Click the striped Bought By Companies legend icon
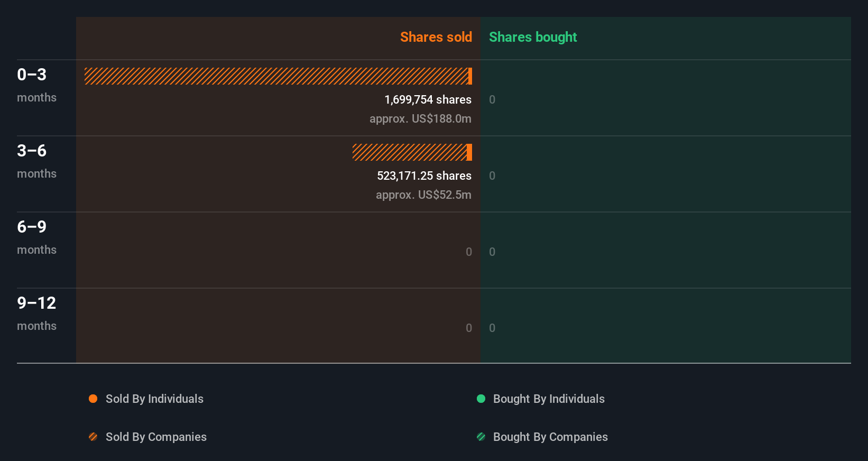This screenshot has height=461, width=868. tap(481, 437)
